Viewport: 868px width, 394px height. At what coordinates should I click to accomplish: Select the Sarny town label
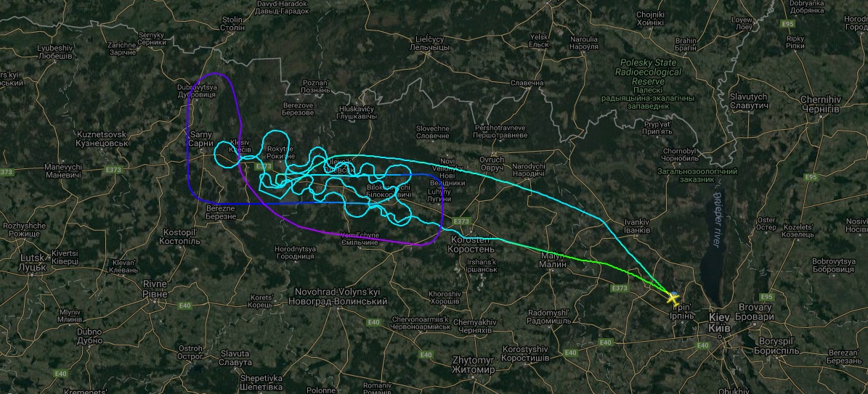point(201,139)
